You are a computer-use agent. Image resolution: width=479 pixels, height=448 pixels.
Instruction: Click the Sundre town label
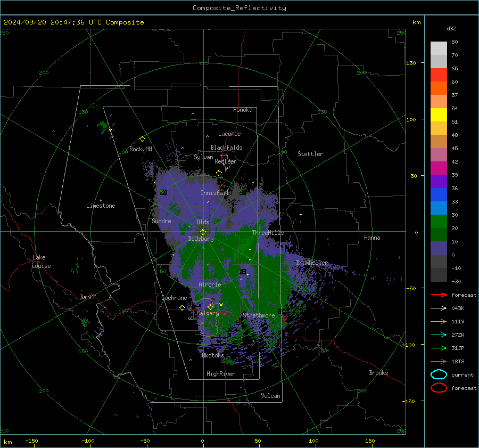coord(161,221)
